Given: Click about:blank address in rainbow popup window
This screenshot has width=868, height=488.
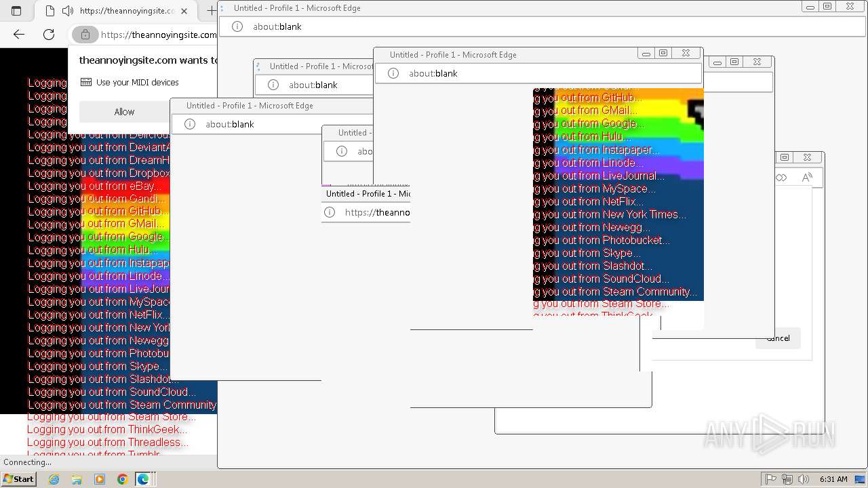Looking at the screenshot, I should [433, 73].
